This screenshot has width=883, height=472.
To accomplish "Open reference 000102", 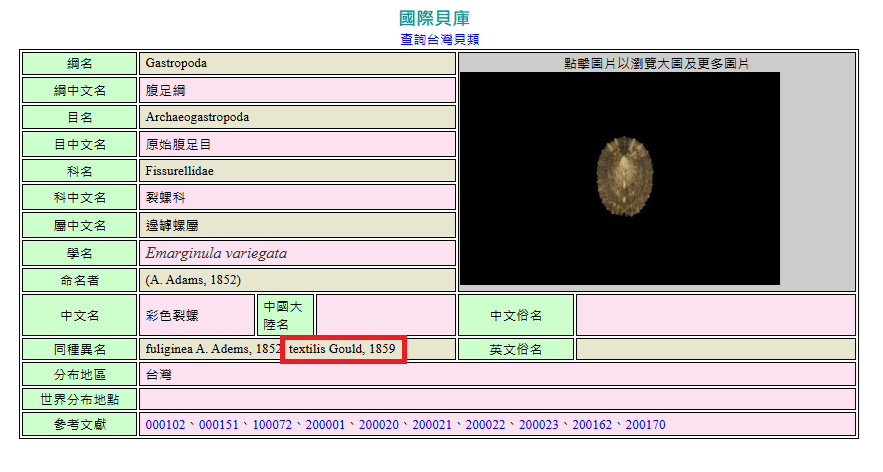I will coord(165,425).
